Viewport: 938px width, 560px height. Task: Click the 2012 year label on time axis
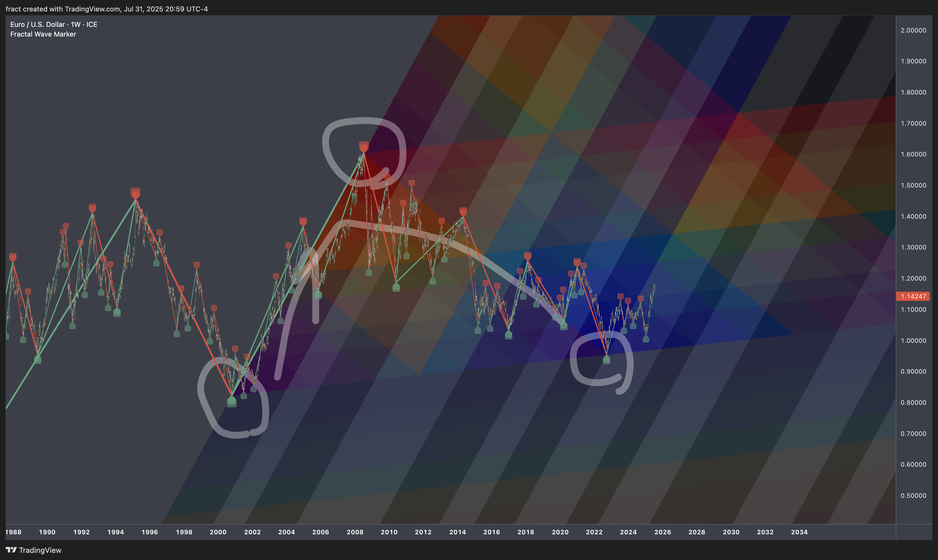(x=423, y=532)
